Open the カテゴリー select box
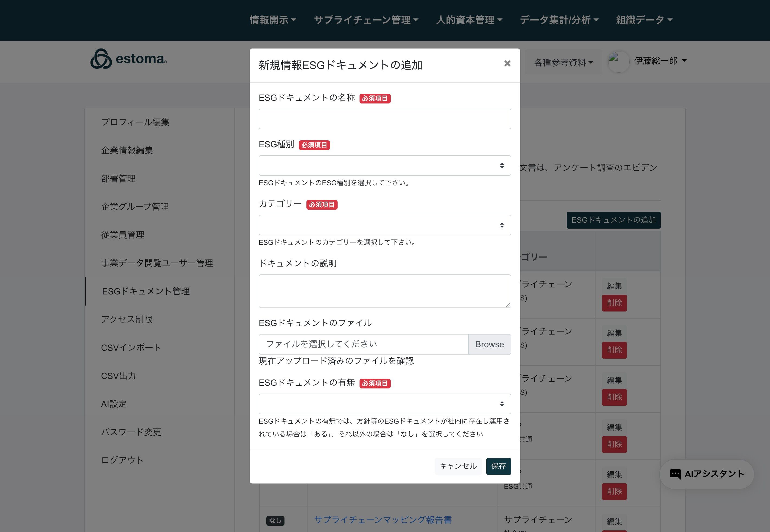Screen dimensions: 770x532 pos(385,225)
